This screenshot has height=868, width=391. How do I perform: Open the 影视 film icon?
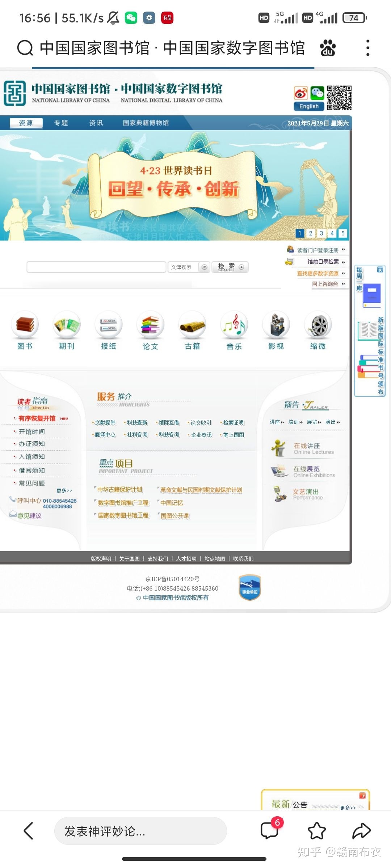(276, 331)
